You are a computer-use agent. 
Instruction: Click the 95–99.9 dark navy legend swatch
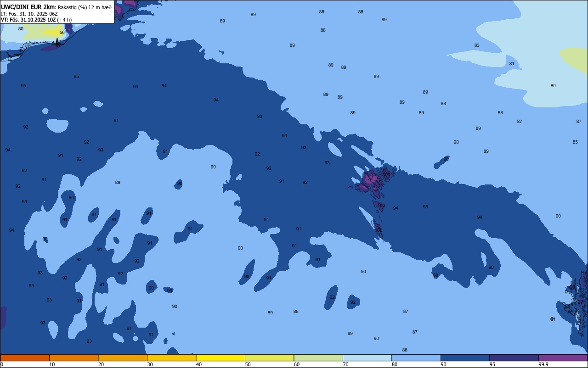(x=514, y=357)
